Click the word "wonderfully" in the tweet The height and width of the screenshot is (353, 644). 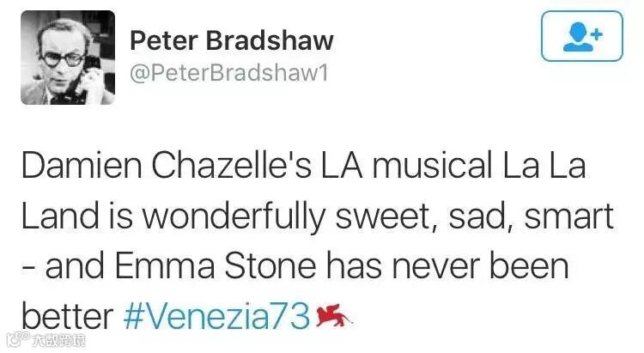coord(226,216)
